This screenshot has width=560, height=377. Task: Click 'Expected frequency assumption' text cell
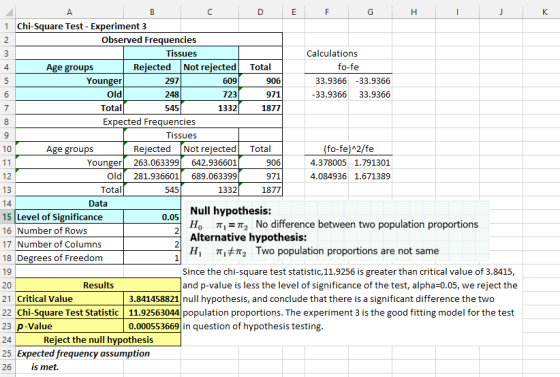pos(83,353)
